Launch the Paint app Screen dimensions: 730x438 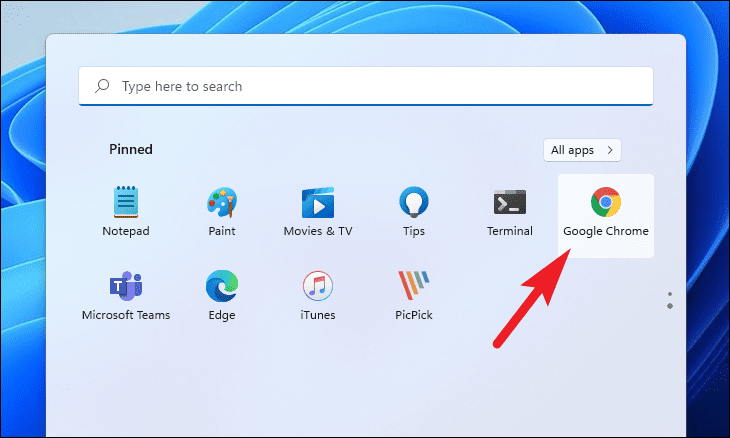click(222, 212)
